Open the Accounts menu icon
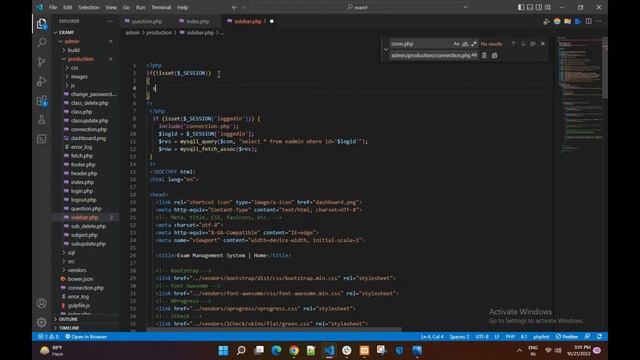This screenshot has height=360, width=640. tap(42, 303)
